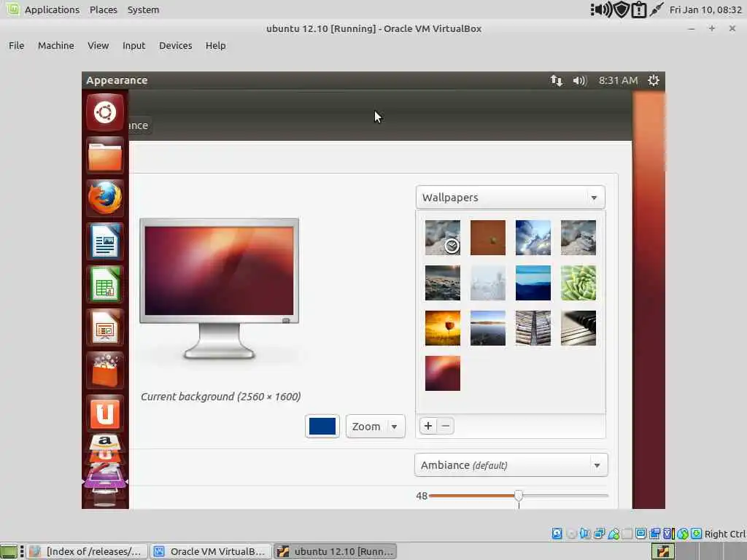
Task: Click the VirtualBox mouse integration status icon
Action: [682, 534]
